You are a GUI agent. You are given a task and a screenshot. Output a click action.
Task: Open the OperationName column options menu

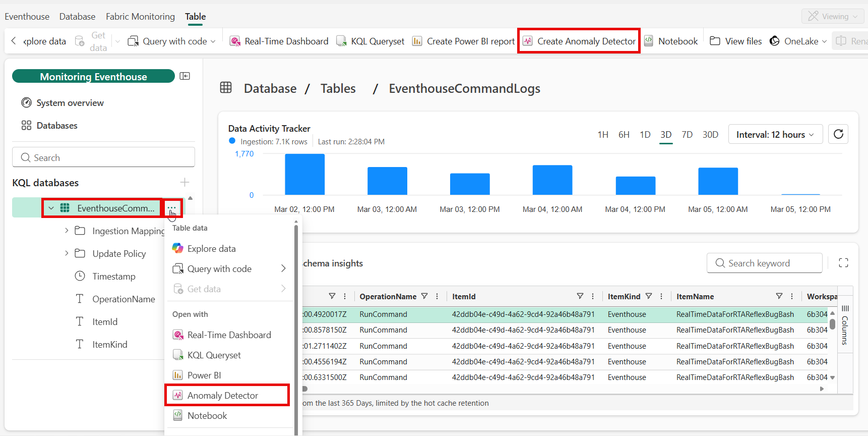[437, 296]
